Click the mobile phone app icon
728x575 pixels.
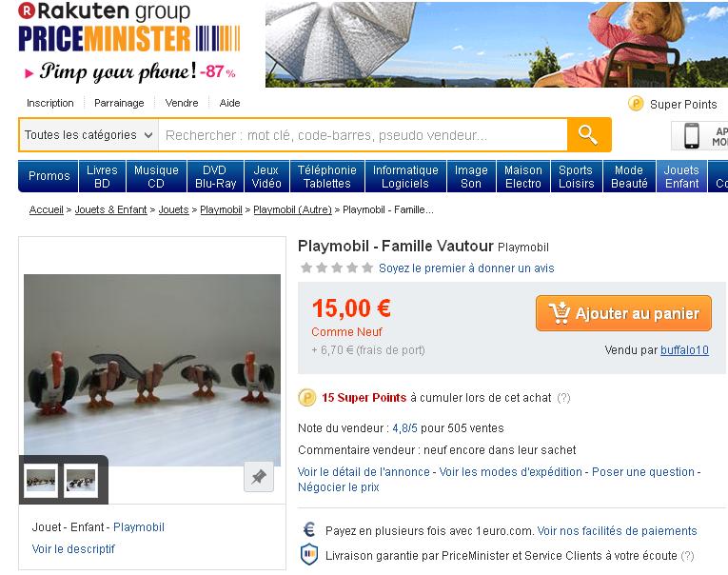click(x=691, y=135)
